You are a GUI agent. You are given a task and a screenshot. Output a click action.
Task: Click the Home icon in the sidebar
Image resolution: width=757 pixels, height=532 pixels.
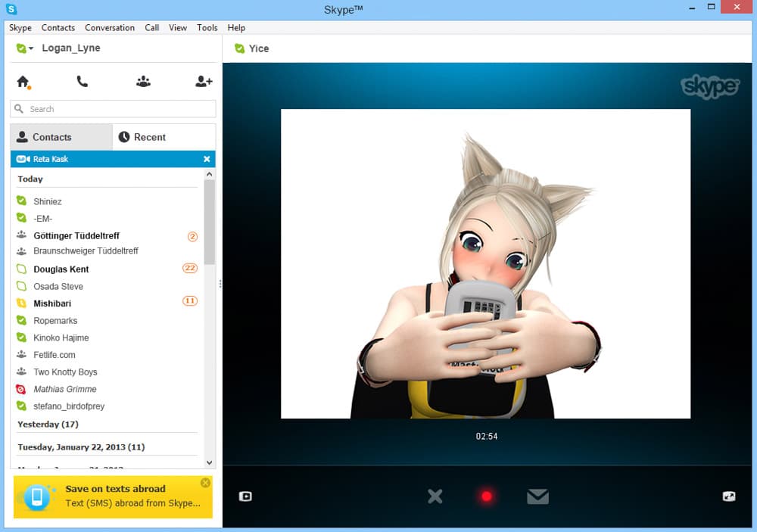23,82
